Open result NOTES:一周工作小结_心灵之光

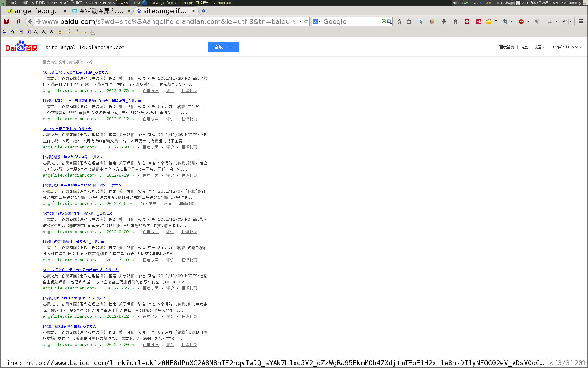click(67, 129)
